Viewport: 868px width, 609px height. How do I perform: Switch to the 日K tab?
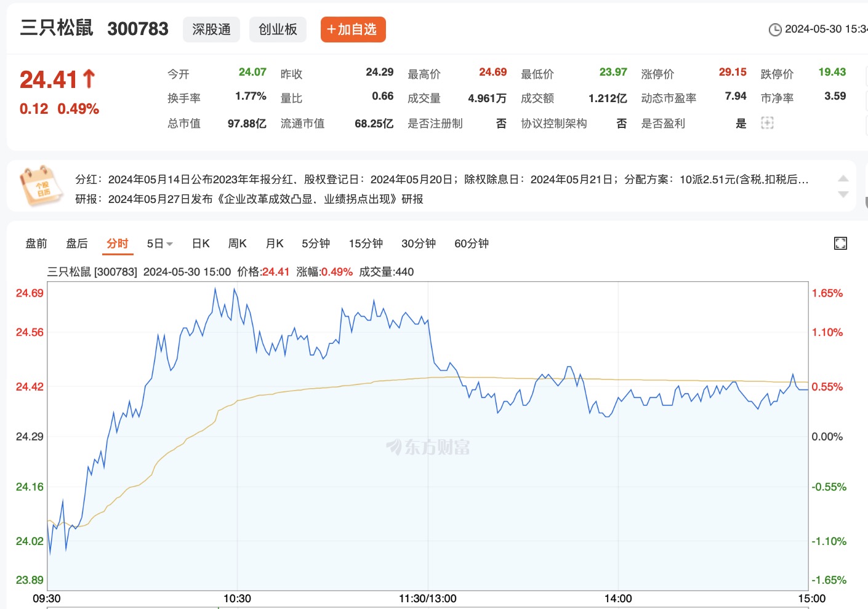click(201, 244)
